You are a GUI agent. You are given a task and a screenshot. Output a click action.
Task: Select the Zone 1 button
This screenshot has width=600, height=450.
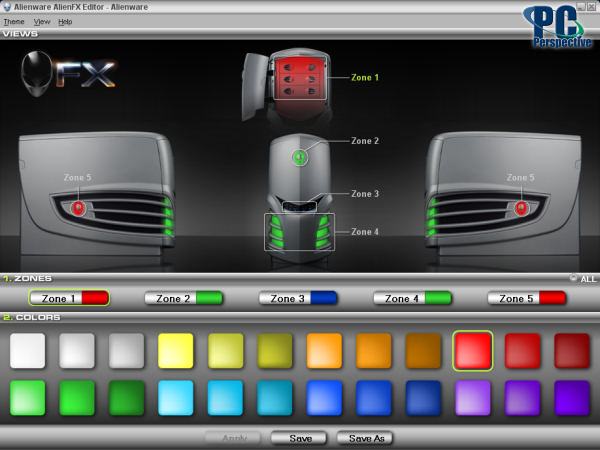(x=69, y=298)
